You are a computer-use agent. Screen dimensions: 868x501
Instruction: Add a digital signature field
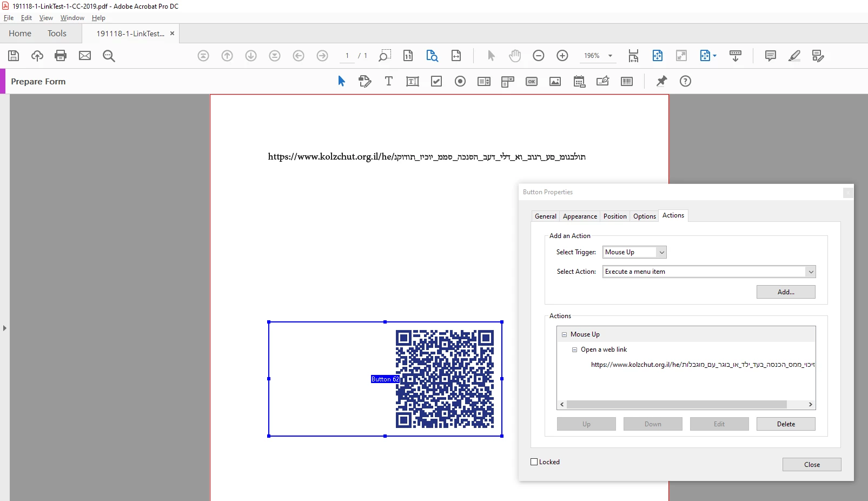pyautogui.click(x=603, y=81)
